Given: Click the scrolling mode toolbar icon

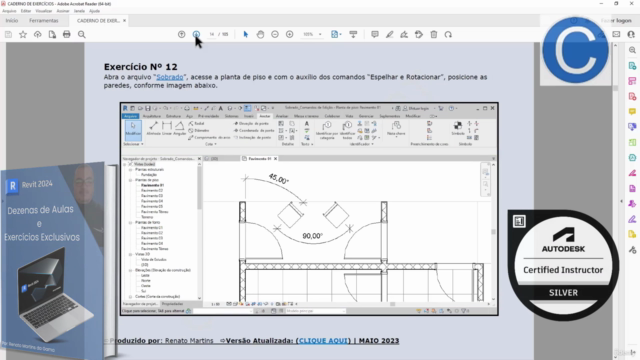Looking at the screenshot, I should (353, 35).
